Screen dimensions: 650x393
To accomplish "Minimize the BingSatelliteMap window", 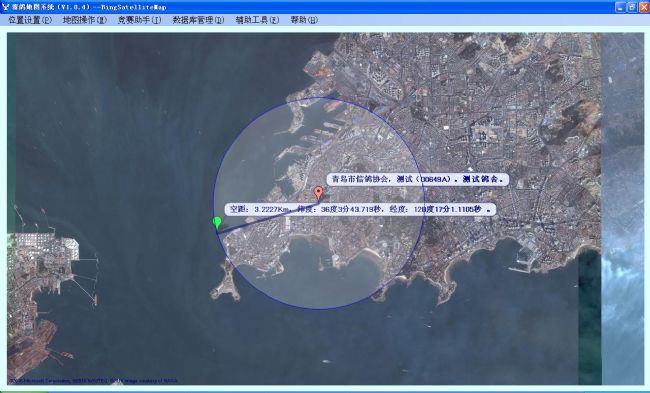I will tap(620, 7).
